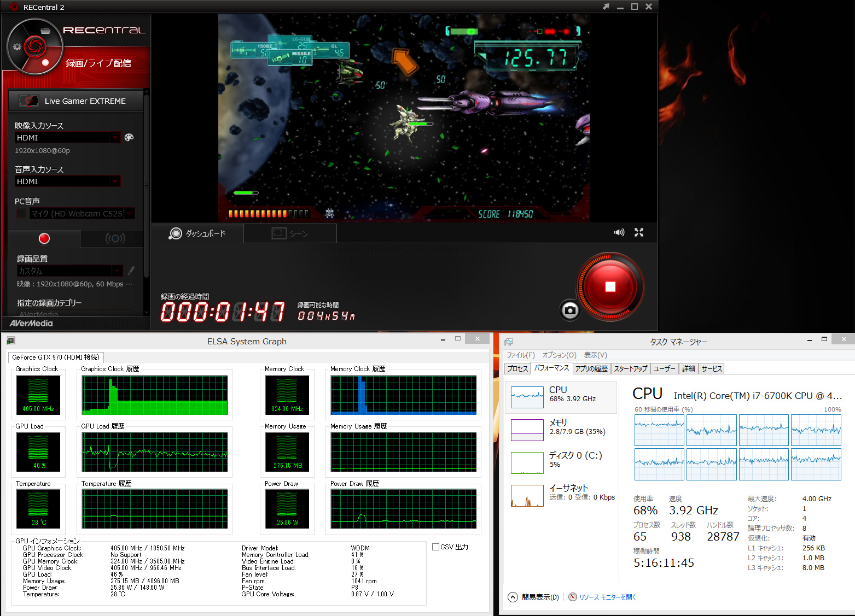Open the folder icon on the RECentral dial
Screen dimensions: 855x616
coord(45,31)
